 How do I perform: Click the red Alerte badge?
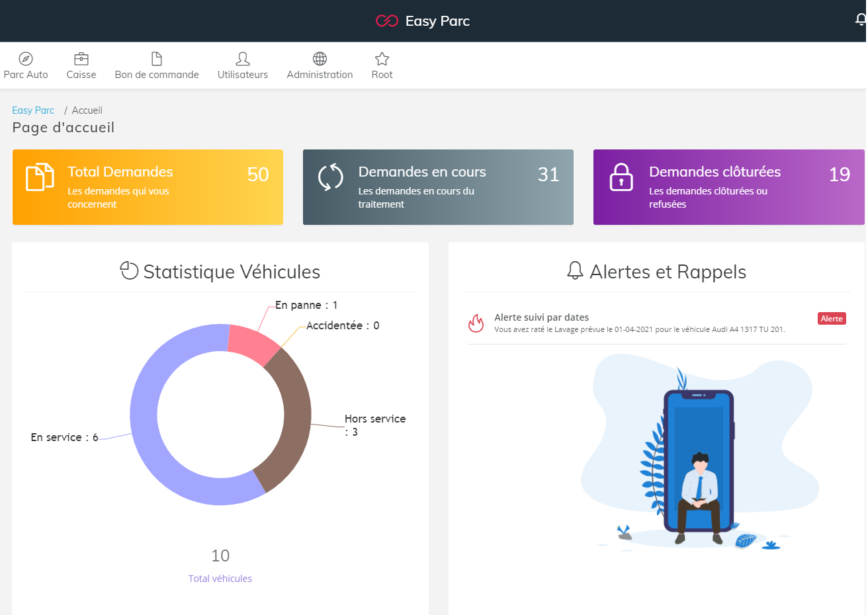[x=832, y=319]
